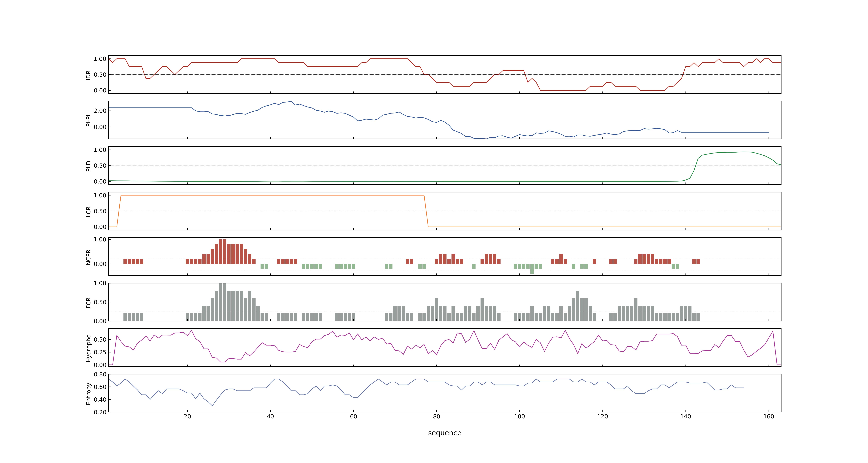This screenshot has width=868, height=463.
Task: Click the orange LCR plateau line at 40
Action: [270, 195]
